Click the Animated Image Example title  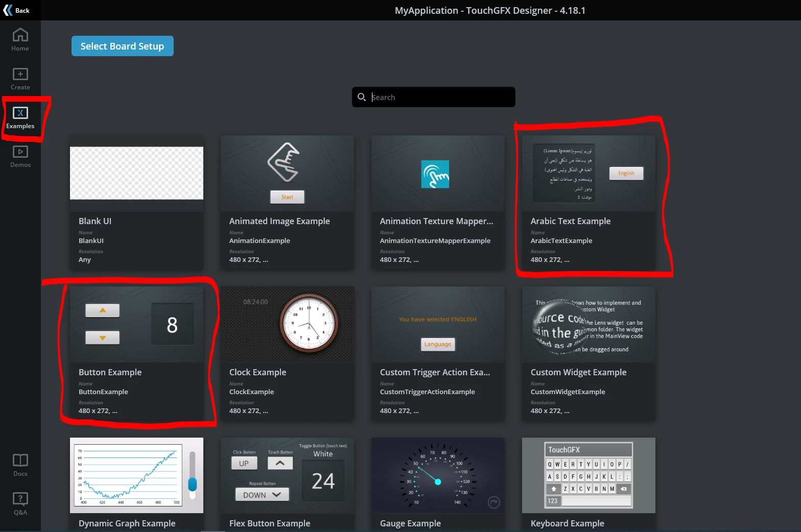(x=279, y=221)
